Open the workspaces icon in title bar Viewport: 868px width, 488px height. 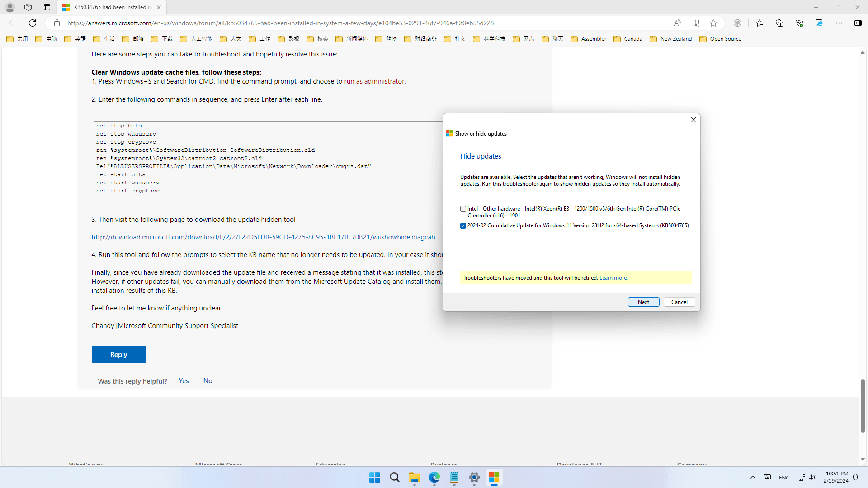click(x=28, y=7)
